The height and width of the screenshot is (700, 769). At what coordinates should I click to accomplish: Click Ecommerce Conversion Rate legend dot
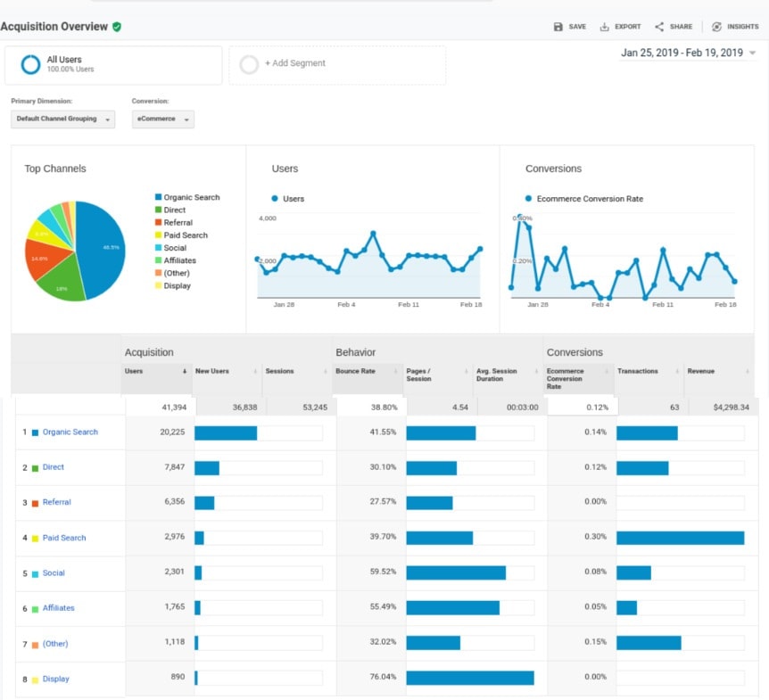point(528,199)
